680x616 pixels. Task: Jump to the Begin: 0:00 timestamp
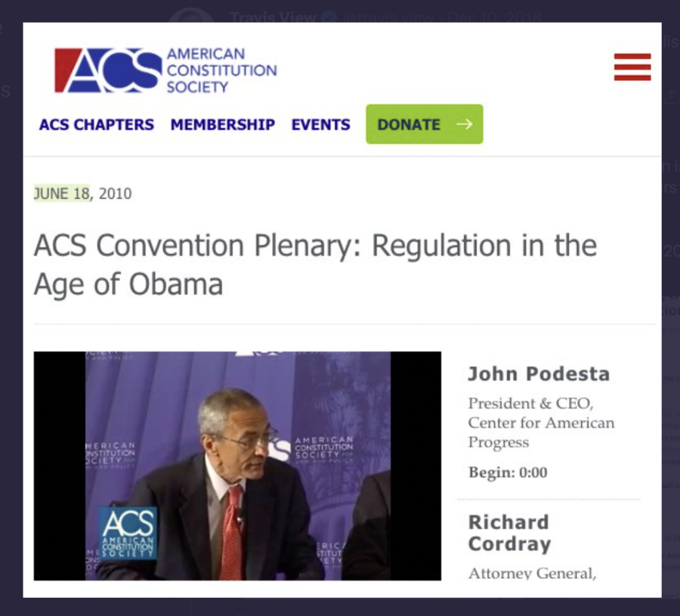point(507,473)
